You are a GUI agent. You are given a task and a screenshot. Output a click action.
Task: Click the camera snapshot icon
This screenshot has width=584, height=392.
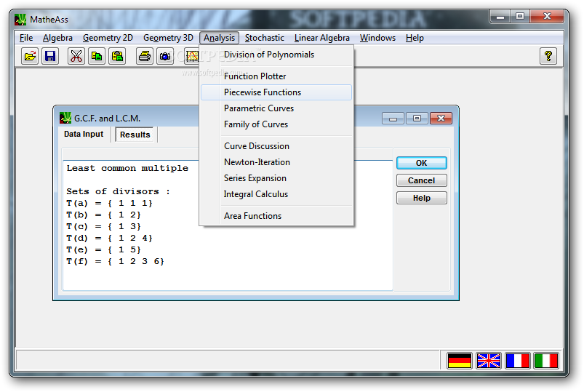point(165,56)
